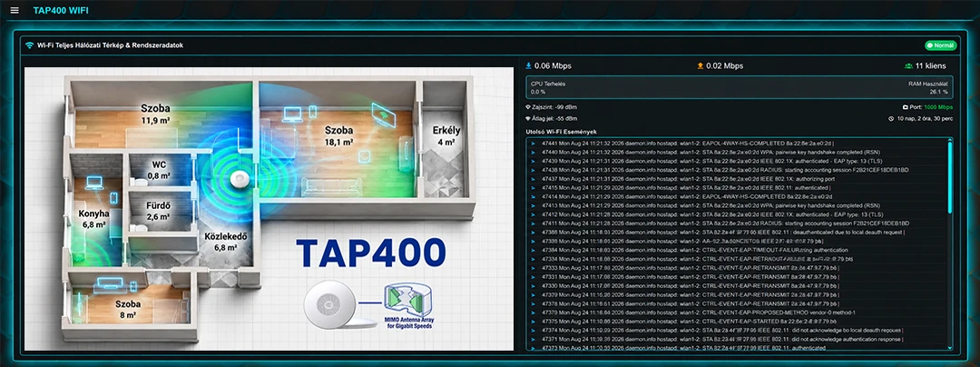This screenshot has width=980, height=367.
Task: Click the Fürdő 2,6 m² room label
Action: point(160,211)
